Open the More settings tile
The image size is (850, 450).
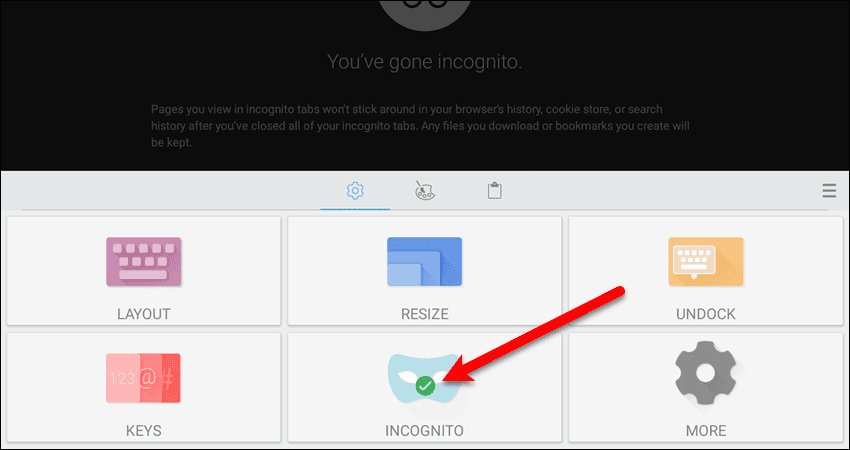706,387
